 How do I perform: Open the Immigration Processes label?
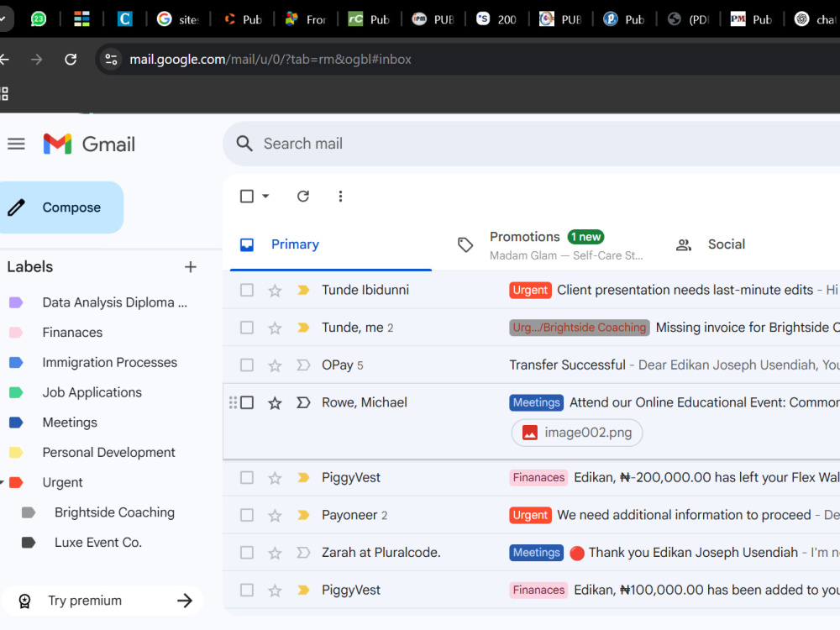pyautogui.click(x=109, y=363)
